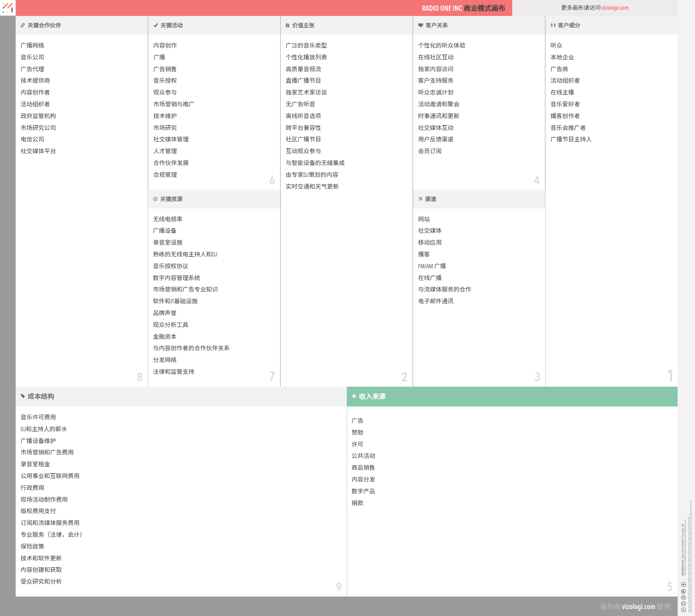The height and width of the screenshot is (616, 695).
Task: Click the 移动应用 channel entry
Action: [430, 243]
